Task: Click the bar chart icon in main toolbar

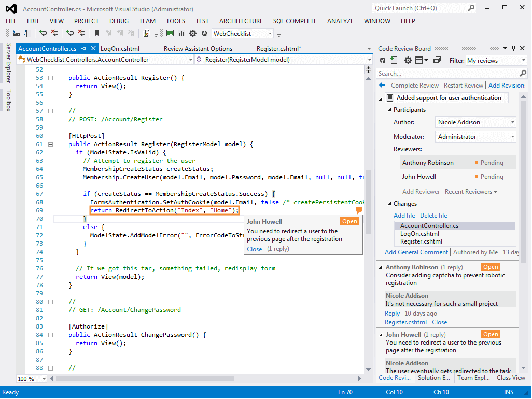Action: (181, 33)
